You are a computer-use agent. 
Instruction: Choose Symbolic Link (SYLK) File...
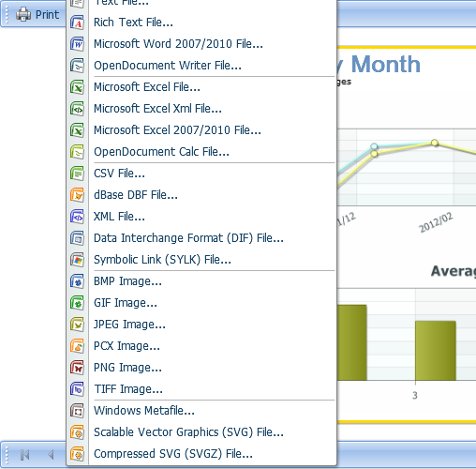pos(201,260)
